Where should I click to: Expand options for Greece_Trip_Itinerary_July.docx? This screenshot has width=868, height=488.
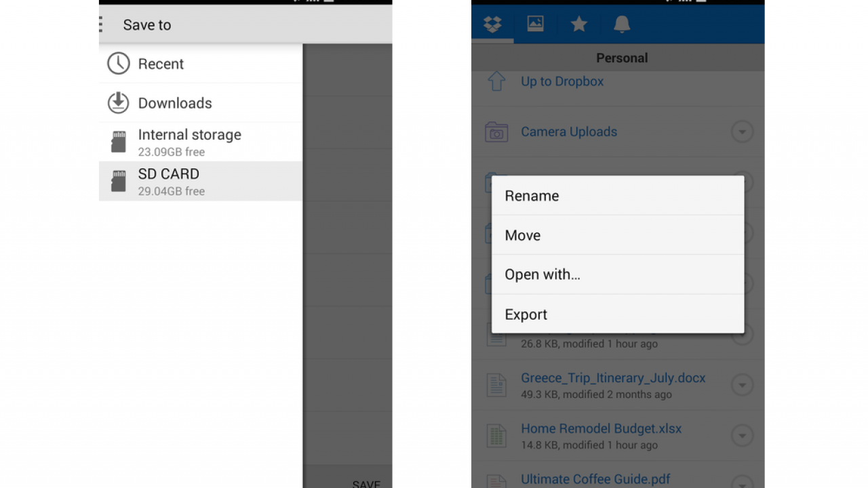pyautogui.click(x=742, y=385)
